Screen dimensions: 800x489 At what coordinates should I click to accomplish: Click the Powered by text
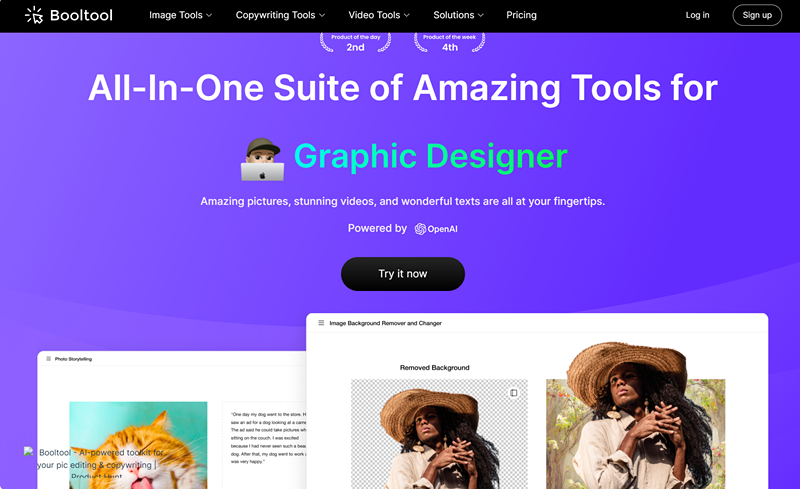(x=377, y=229)
